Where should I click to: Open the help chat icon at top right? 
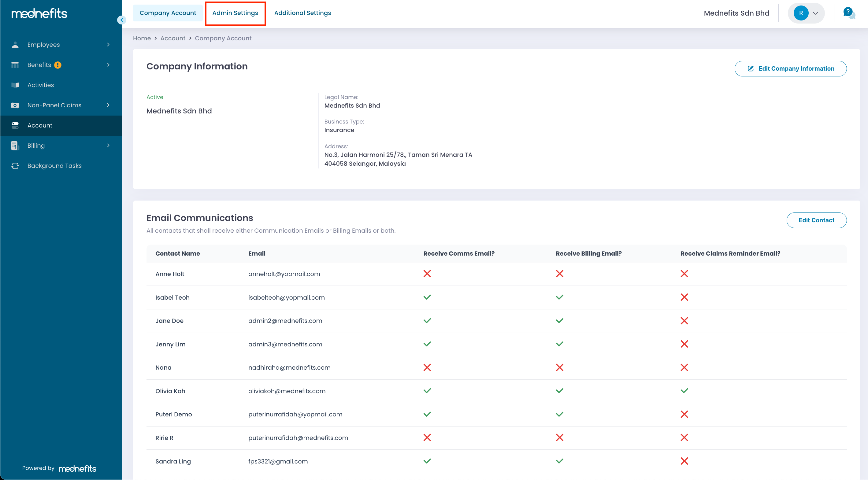848,13
